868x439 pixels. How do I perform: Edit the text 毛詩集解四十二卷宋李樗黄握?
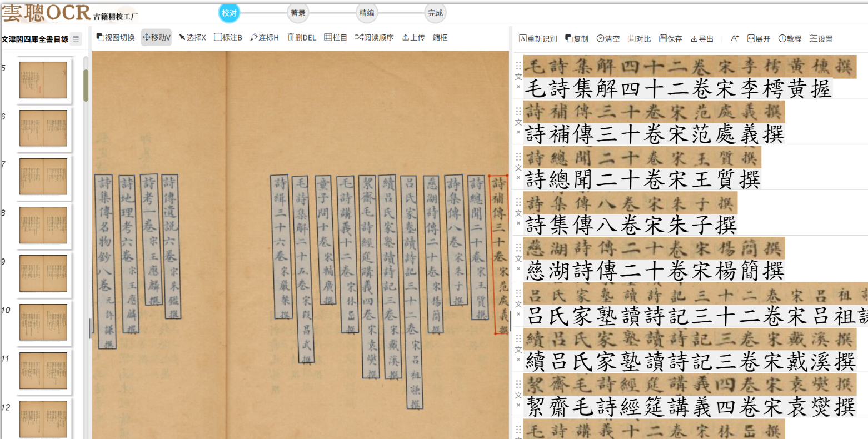[678, 89]
